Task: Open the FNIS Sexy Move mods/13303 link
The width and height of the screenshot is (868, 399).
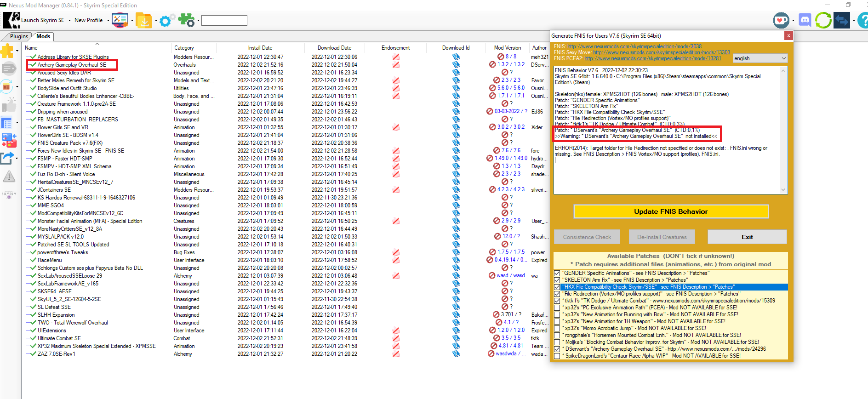Action: [x=662, y=52]
